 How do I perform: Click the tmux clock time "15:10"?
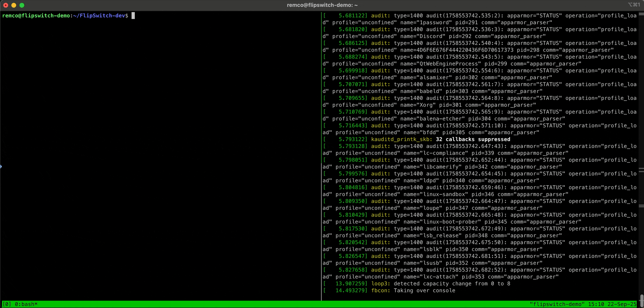tap(596, 304)
